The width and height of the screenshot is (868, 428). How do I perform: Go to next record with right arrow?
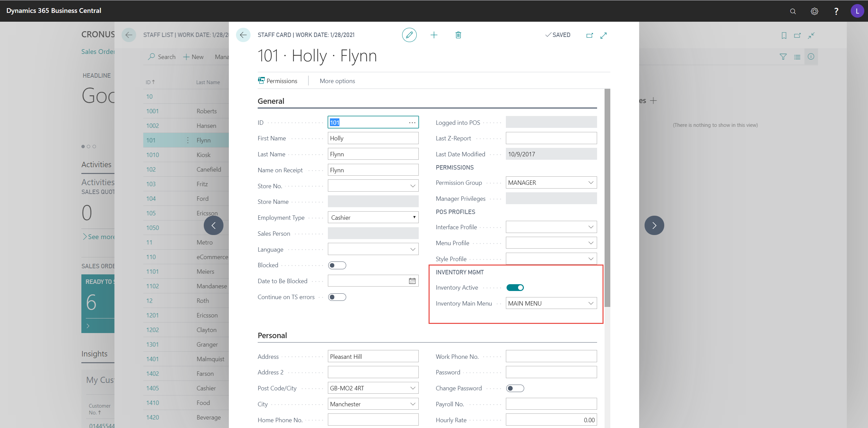pos(654,226)
